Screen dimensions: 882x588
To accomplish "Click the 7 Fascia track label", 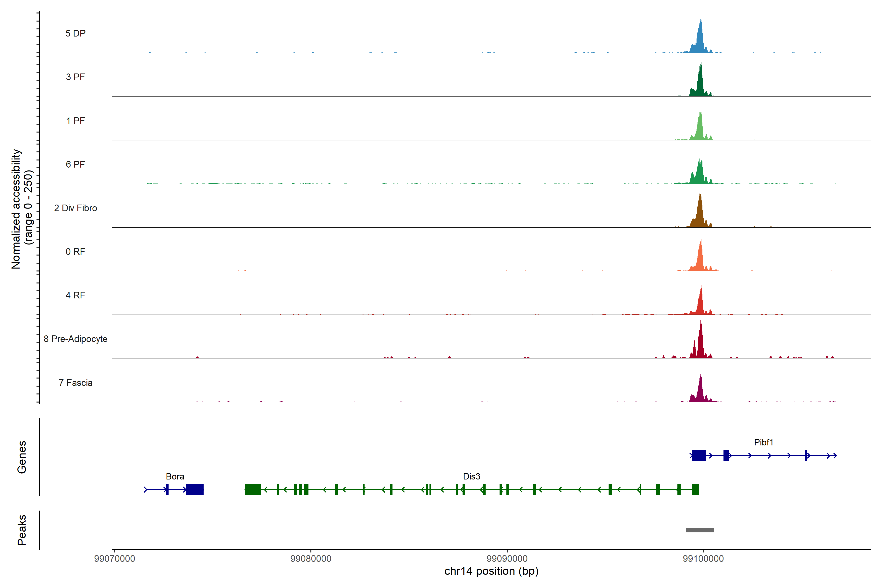I will coord(75,382).
